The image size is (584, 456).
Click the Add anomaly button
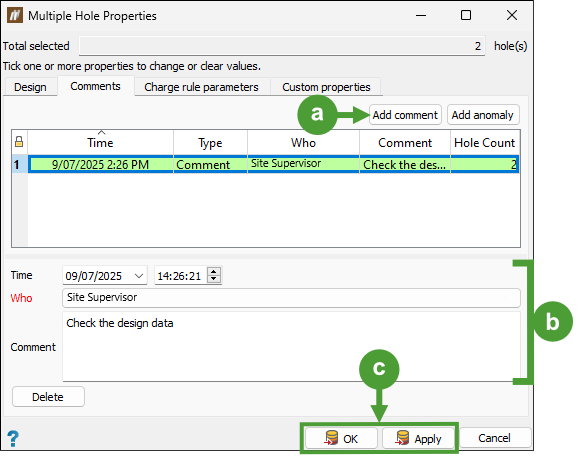pyautogui.click(x=483, y=115)
